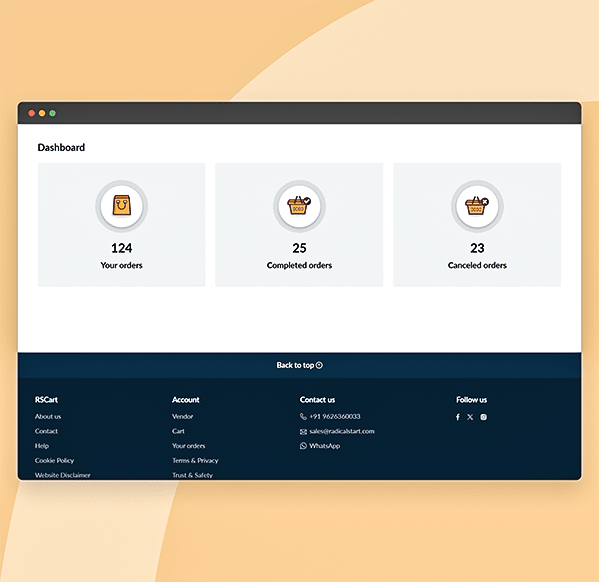599x582 pixels.
Task: Click the 25 completed orders count
Action: (299, 248)
